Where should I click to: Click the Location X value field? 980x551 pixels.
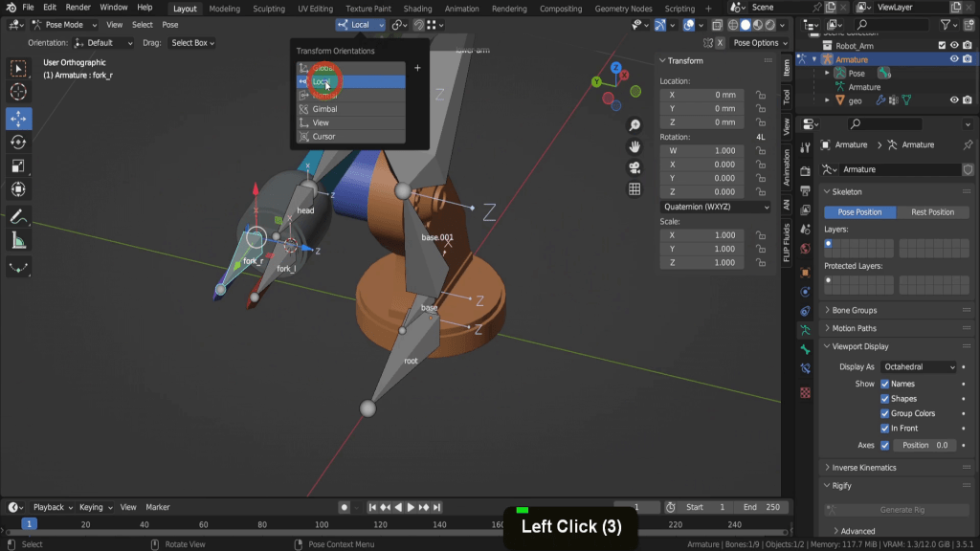(703, 95)
